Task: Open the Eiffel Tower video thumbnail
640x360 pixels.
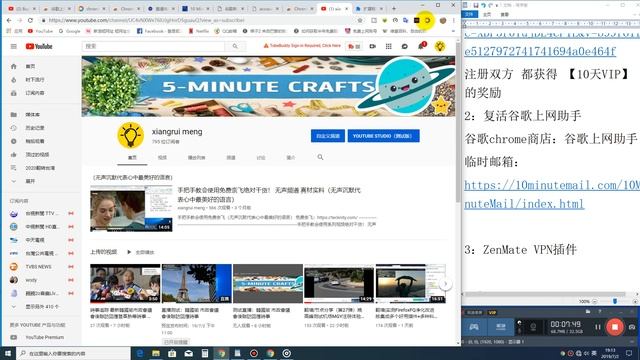Action: coord(197,283)
